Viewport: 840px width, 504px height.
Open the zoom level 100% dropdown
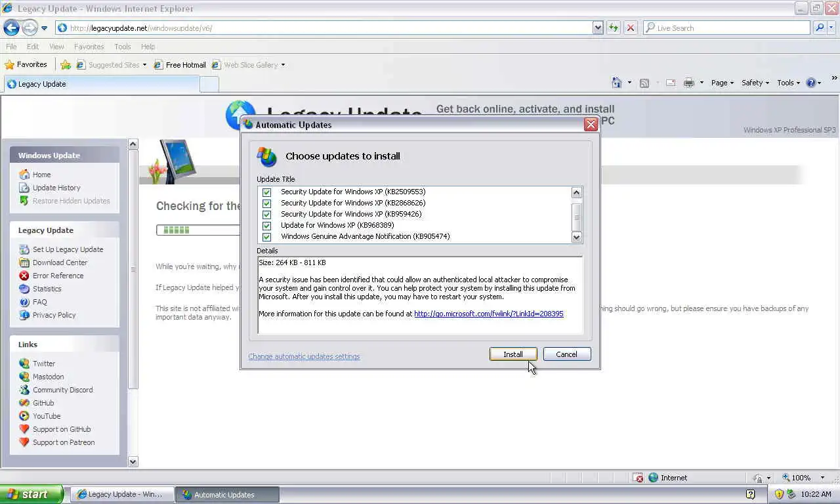(x=824, y=478)
